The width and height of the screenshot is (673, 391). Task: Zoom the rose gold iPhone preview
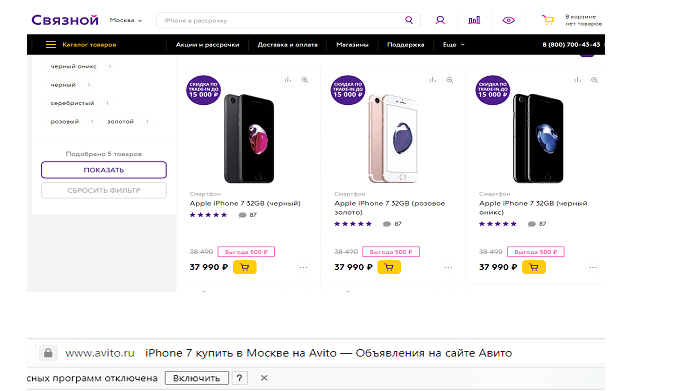[x=449, y=80]
